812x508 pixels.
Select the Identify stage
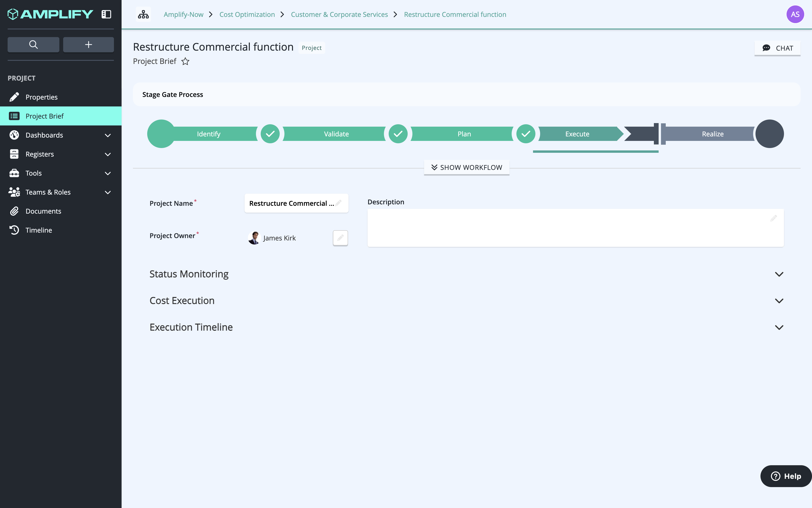[x=208, y=134]
